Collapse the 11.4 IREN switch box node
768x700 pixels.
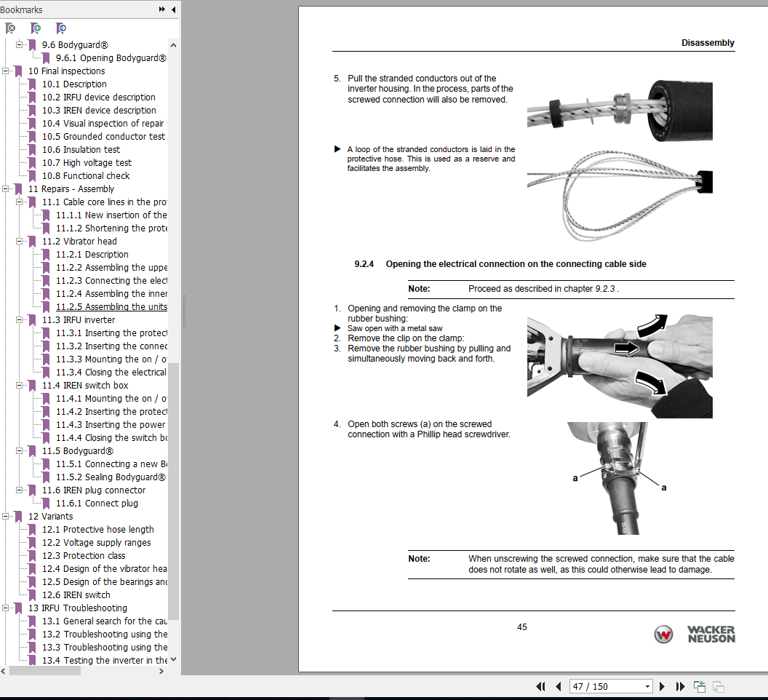(19, 386)
